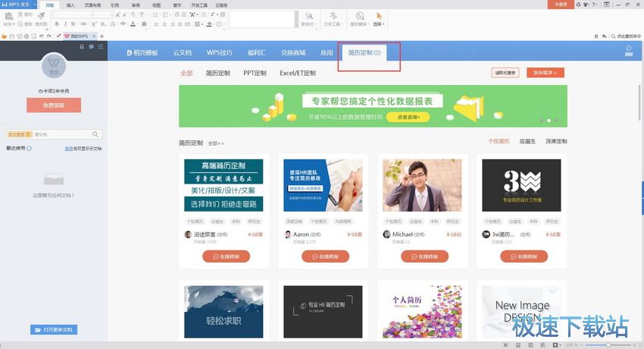
Task: Click the help question mark icon
Action: click(593, 5)
